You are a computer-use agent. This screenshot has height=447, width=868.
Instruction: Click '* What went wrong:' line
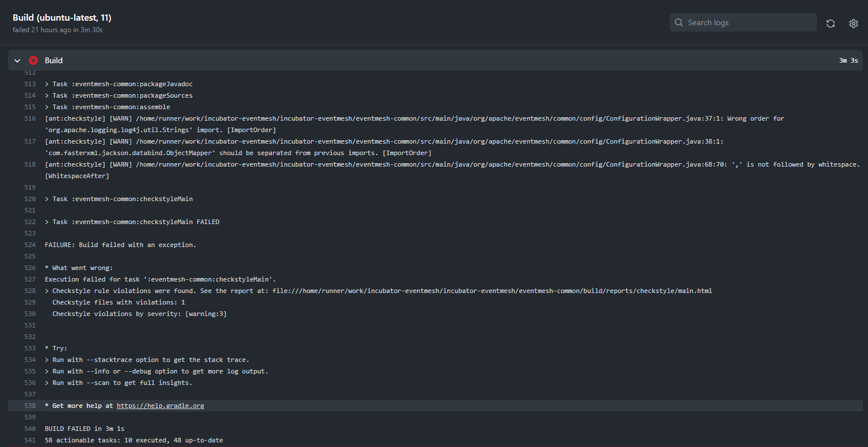79,268
